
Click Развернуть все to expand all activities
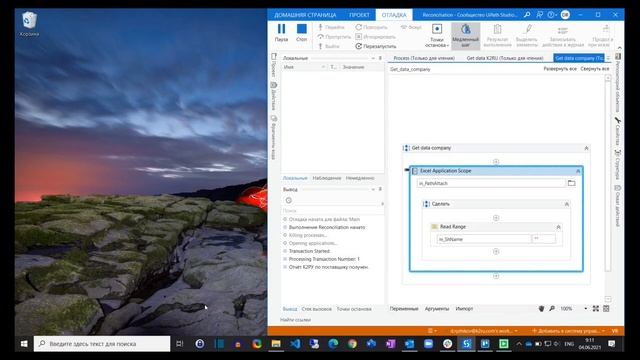560,69
